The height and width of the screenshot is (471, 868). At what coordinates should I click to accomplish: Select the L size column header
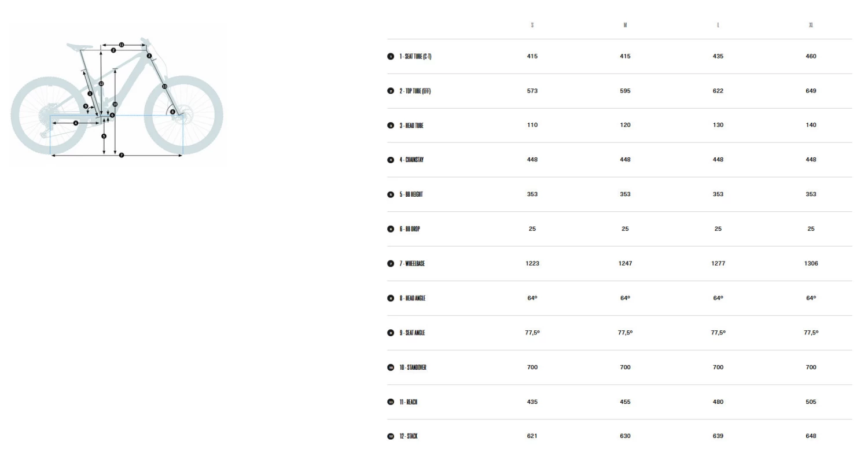(x=718, y=25)
